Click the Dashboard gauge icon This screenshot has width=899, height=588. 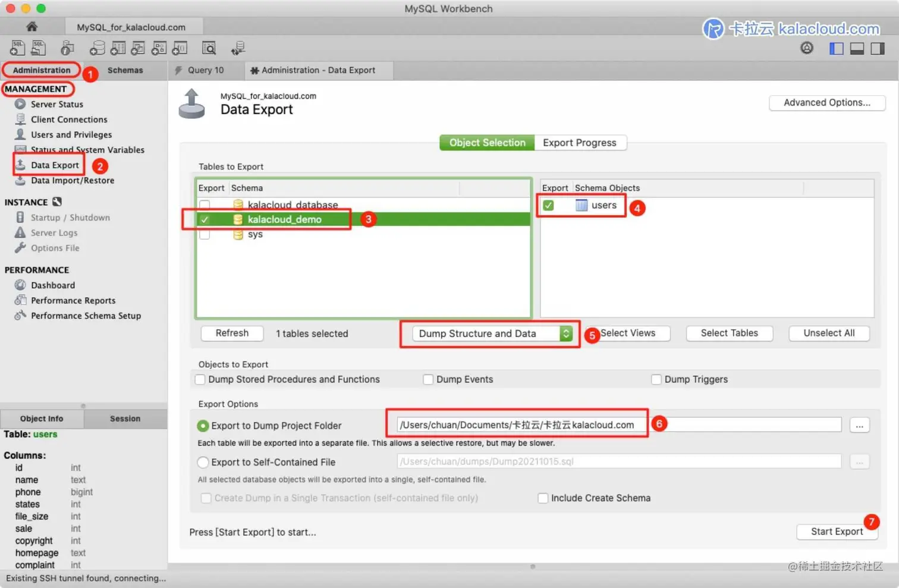point(20,285)
